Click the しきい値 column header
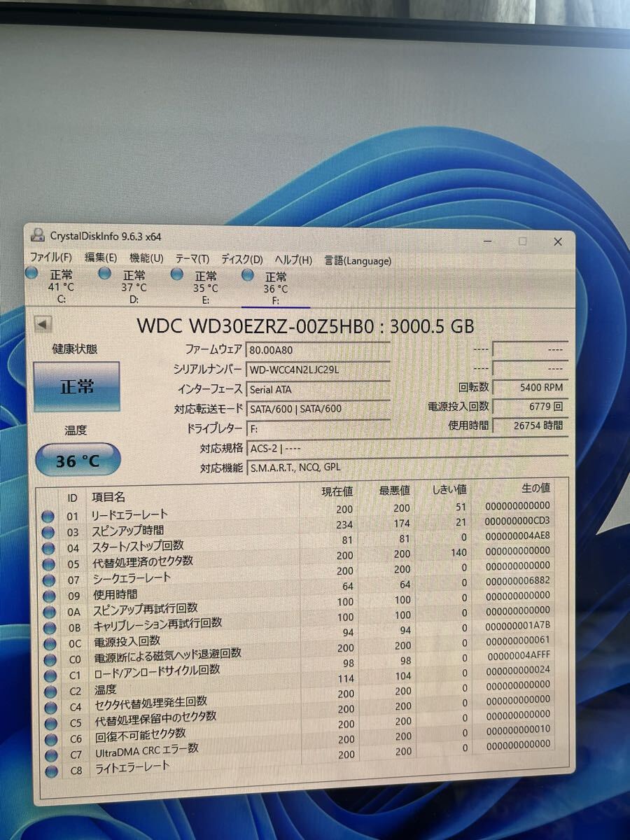This screenshot has width=630, height=840. 449,489
